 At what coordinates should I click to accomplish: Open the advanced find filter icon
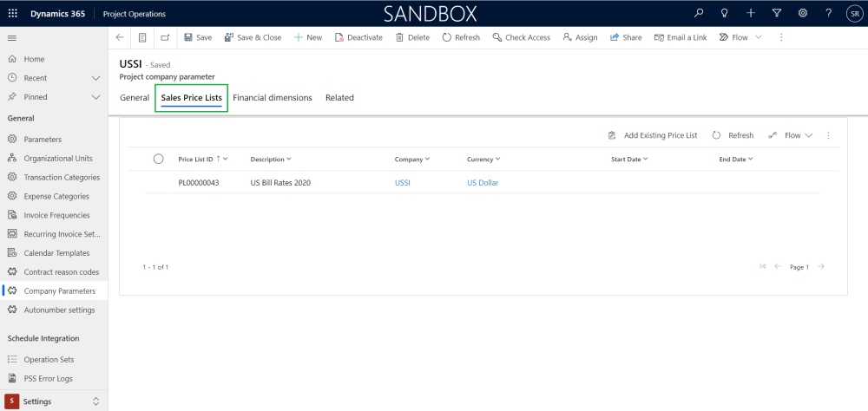(777, 14)
